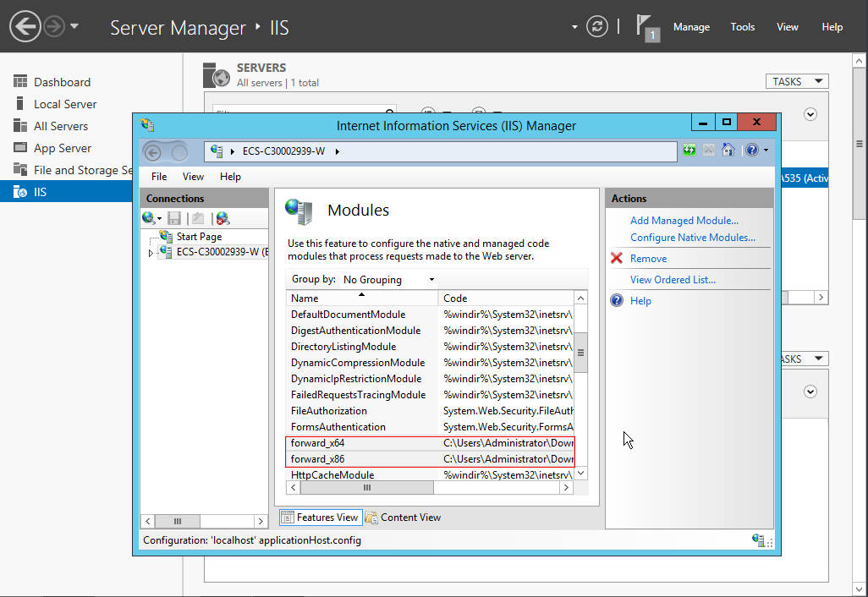868x597 pixels.
Task: Refresh the Server Manager view
Action: 596,26
